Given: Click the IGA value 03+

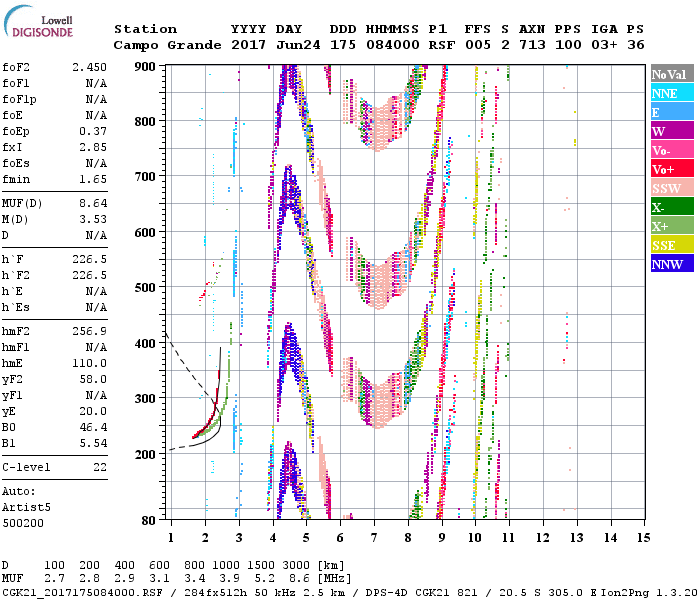Looking at the screenshot, I should pyautogui.click(x=604, y=45).
